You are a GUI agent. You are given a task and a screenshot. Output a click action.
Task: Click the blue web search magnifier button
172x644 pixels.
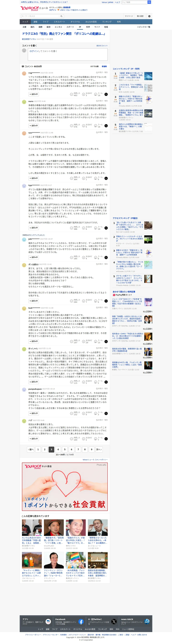coord(149,2)
